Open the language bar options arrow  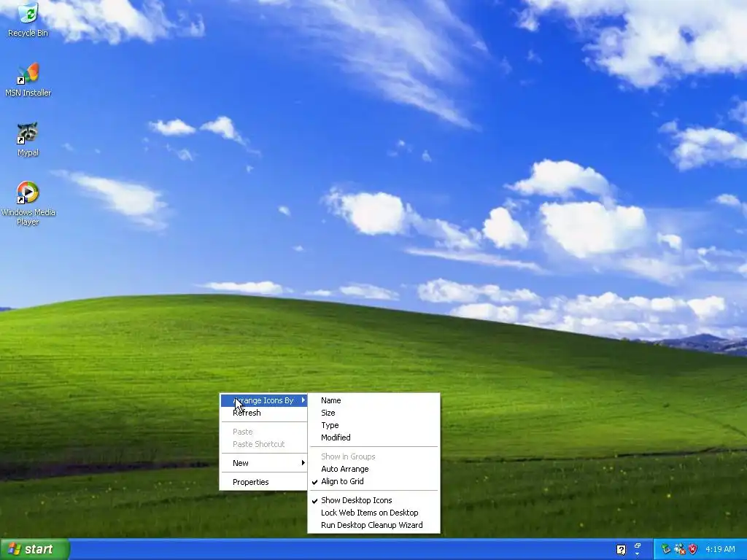(638, 554)
